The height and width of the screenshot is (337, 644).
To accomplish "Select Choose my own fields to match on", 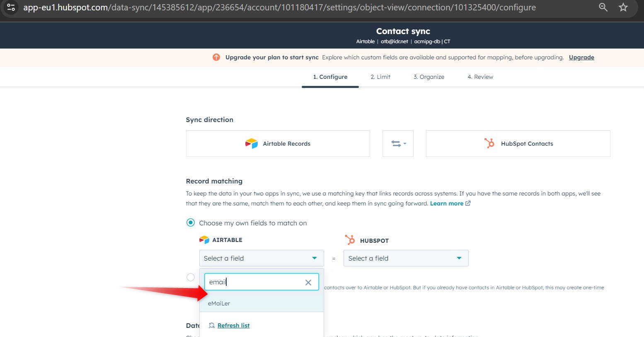I will point(191,223).
